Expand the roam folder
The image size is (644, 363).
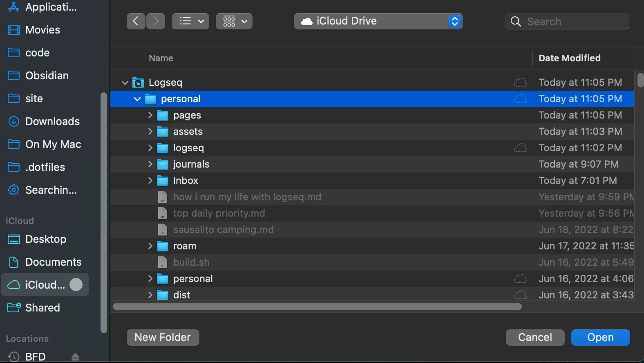coord(150,246)
